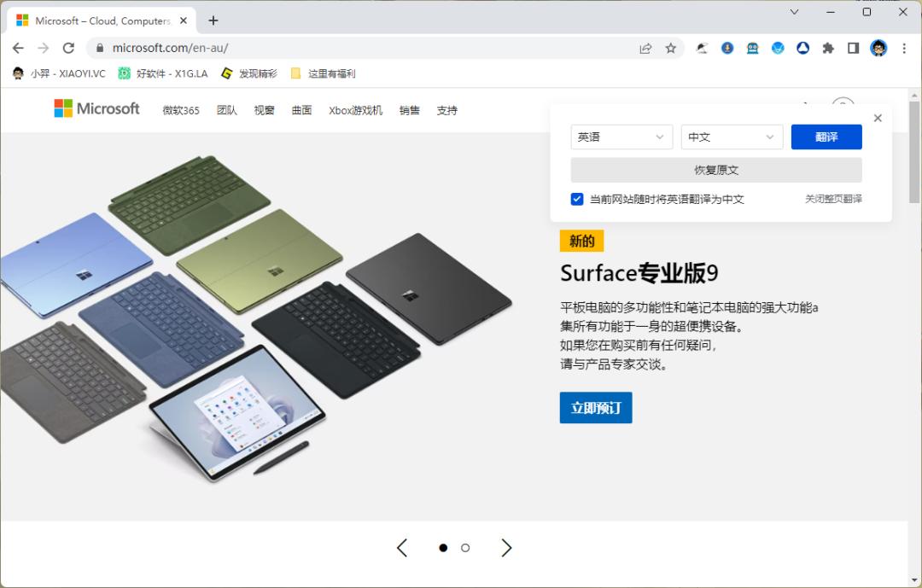This screenshot has width=922, height=588.
Task: Select the second carousel dot
Action: [466, 547]
